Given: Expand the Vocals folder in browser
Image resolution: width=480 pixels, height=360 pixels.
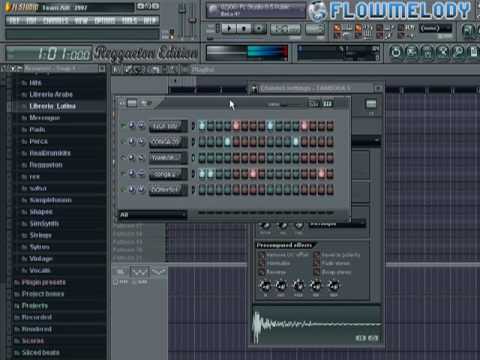Looking at the screenshot, I should point(40,270).
